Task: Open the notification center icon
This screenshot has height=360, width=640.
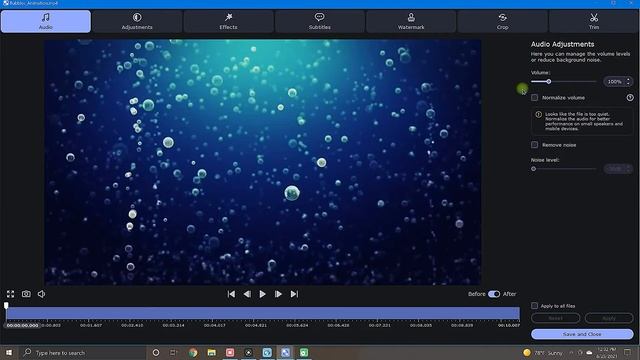Action: point(627,352)
